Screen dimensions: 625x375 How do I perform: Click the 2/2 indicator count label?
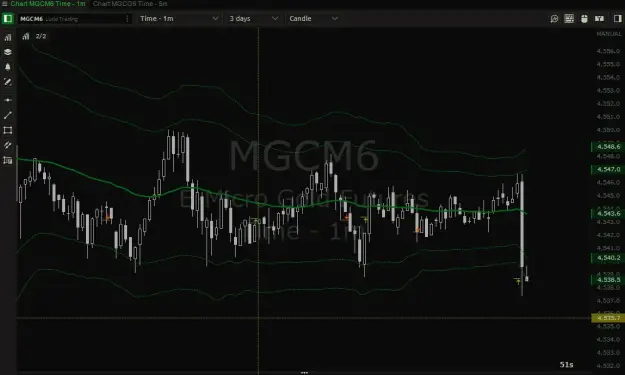pyautogui.click(x=41, y=36)
